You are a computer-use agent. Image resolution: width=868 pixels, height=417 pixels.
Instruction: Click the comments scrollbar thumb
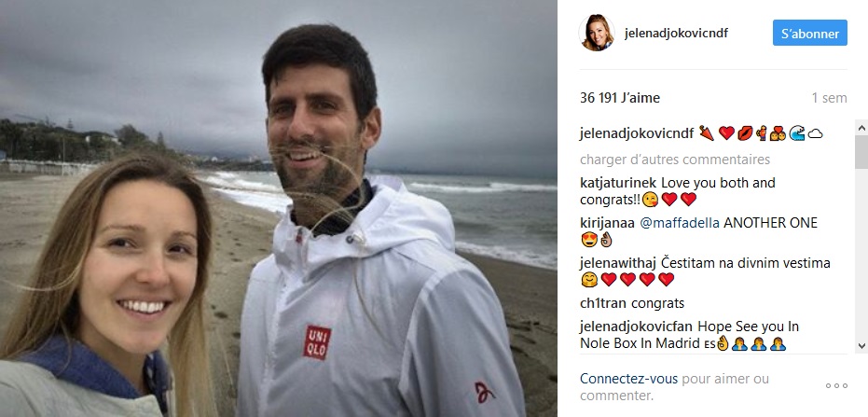point(861,152)
